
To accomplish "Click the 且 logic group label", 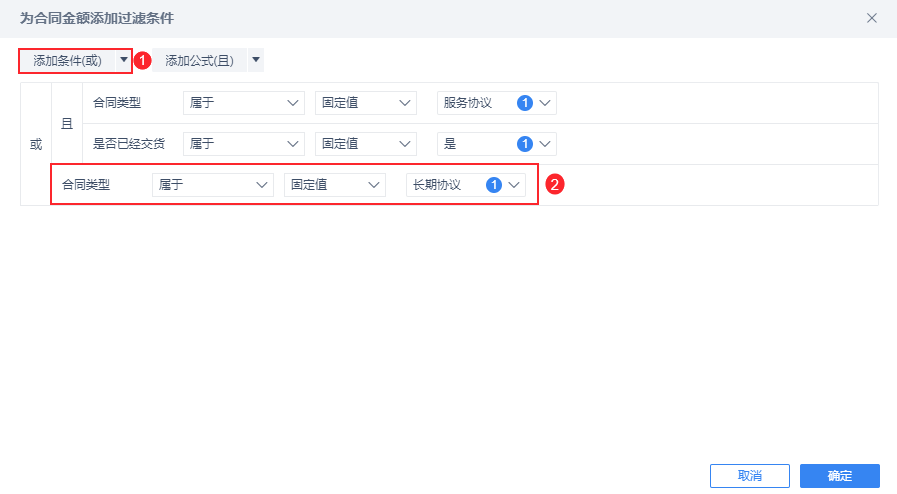I will click(67, 123).
